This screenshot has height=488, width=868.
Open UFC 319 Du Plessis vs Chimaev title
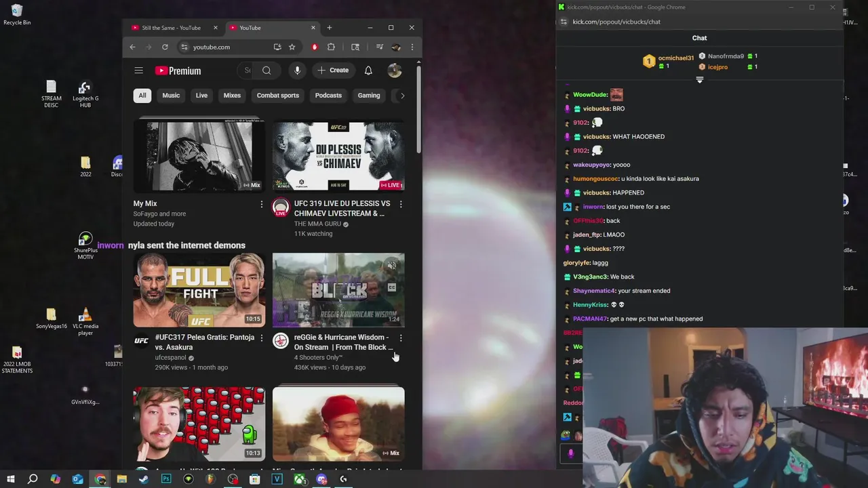(342, 208)
